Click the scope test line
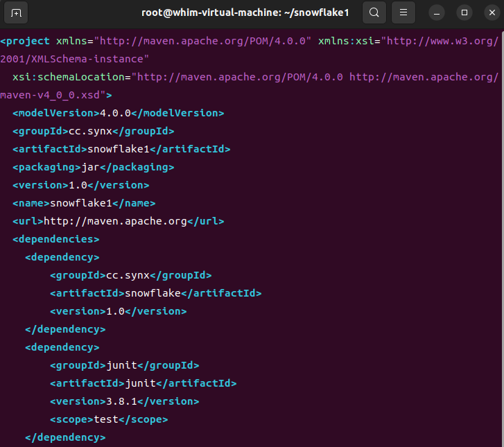The width and height of the screenshot is (504, 447). [109, 419]
